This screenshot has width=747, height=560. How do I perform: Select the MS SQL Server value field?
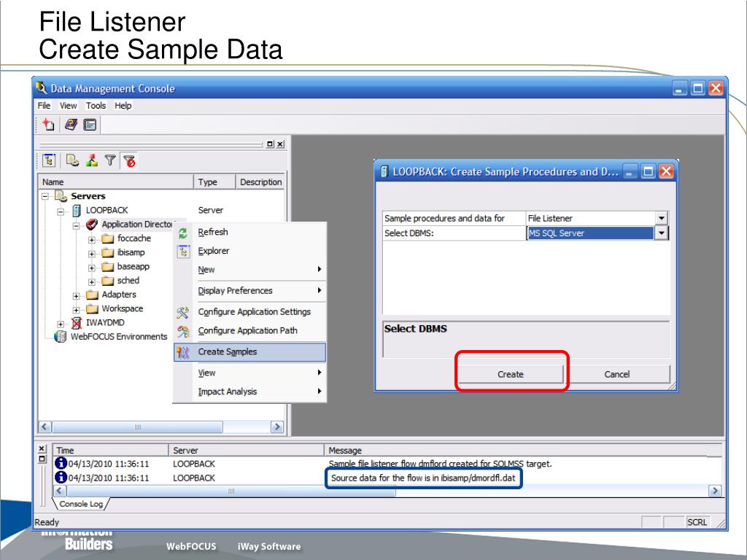point(590,233)
